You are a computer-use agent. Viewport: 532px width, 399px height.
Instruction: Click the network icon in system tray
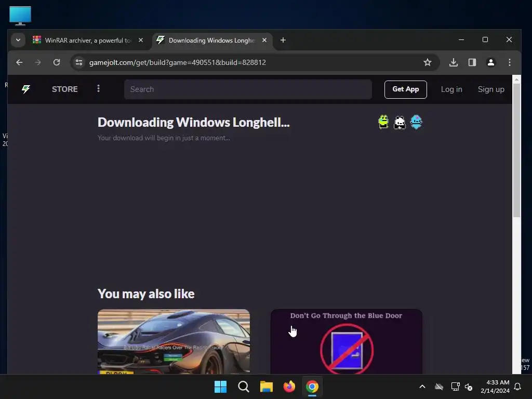coord(455,387)
